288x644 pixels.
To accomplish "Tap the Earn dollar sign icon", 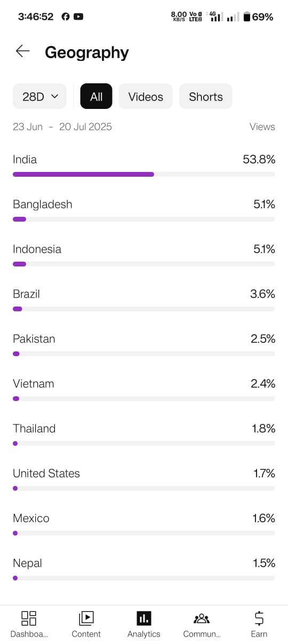I will pos(259,618).
